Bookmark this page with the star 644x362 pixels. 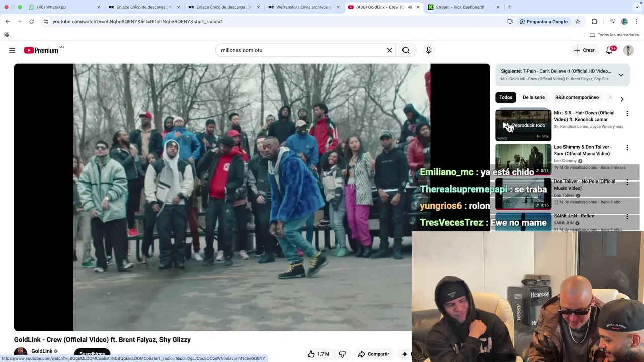coord(578,22)
